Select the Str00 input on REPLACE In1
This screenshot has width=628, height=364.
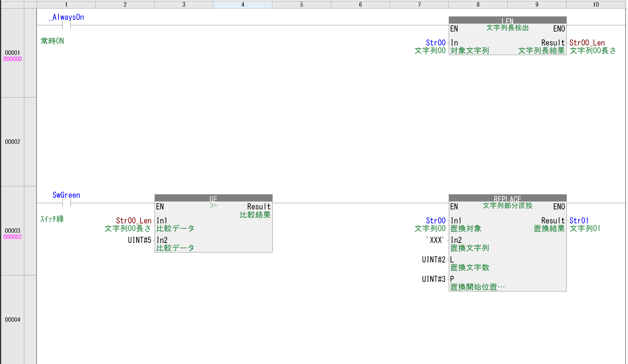435,221
